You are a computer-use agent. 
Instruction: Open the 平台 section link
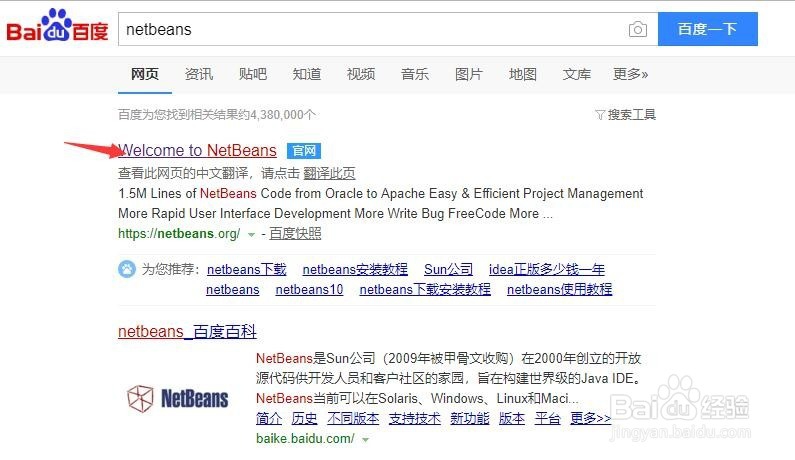tap(548, 418)
